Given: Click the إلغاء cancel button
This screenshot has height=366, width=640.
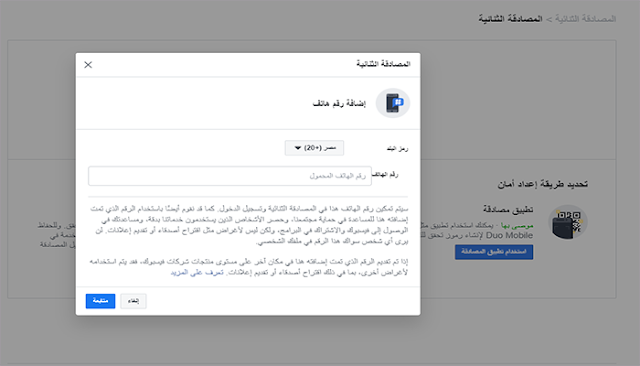Looking at the screenshot, I should tap(133, 301).
